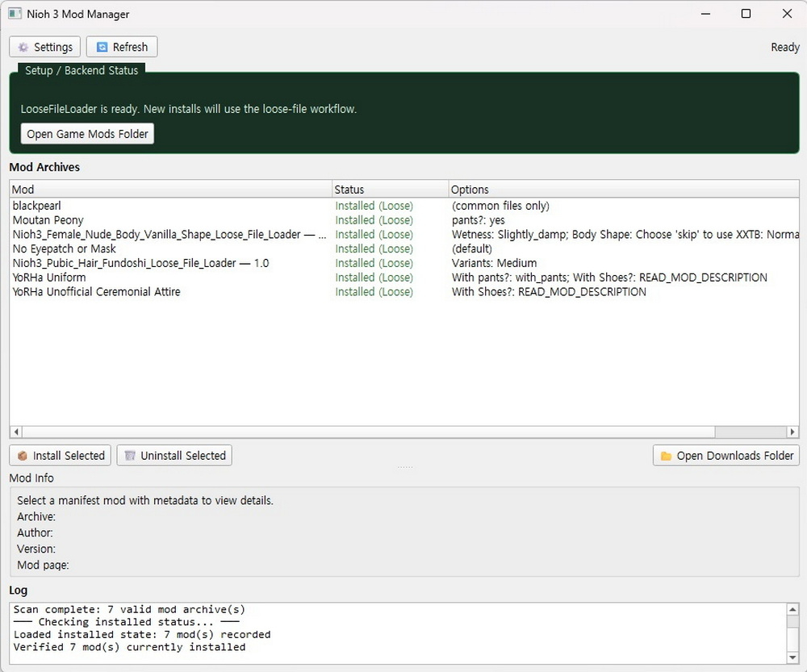Click the 'Verified 7 mod(s)' log line
This screenshot has height=672, width=807.
coord(129,647)
